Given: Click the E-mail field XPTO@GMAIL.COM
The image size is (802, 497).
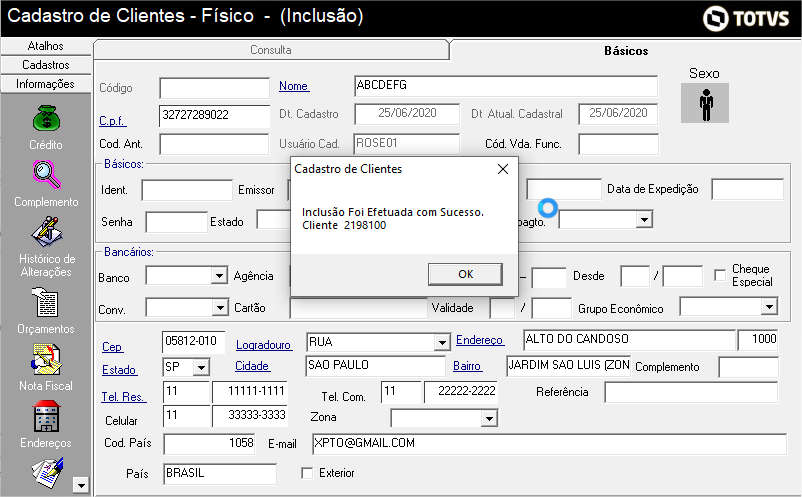Looking at the screenshot, I should pyautogui.click(x=549, y=444).
